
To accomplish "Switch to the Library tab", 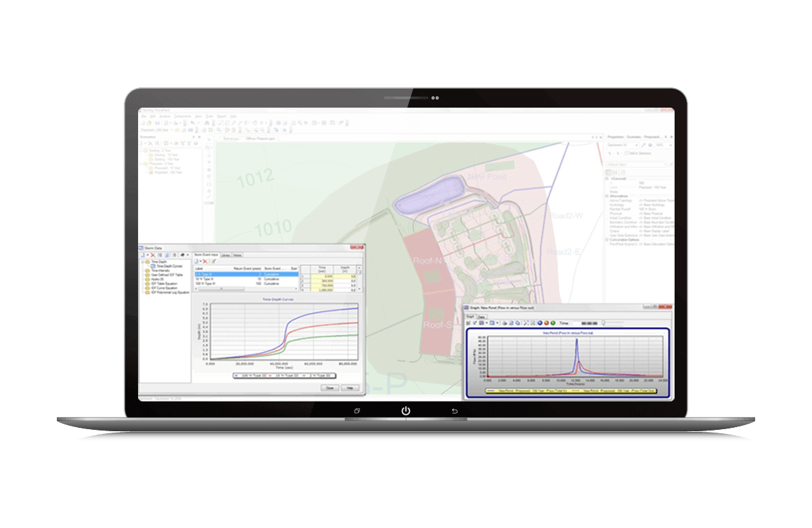I will pos(225,255).
